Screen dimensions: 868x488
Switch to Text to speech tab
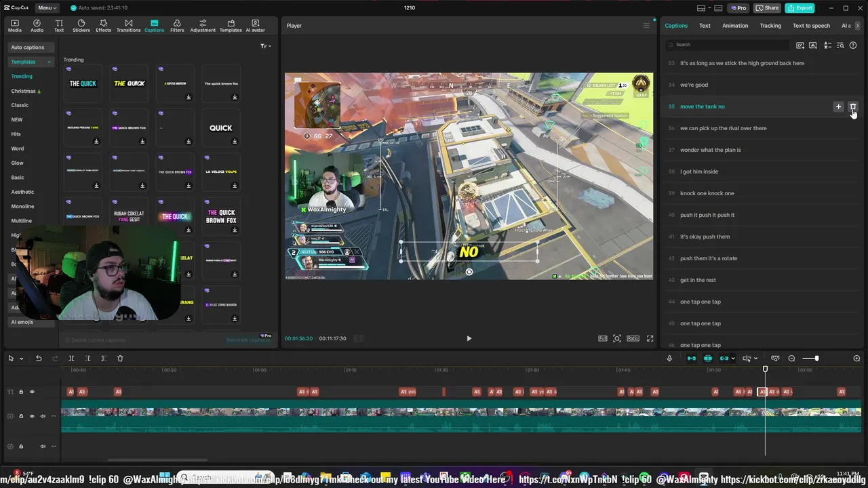coord(811,26)
